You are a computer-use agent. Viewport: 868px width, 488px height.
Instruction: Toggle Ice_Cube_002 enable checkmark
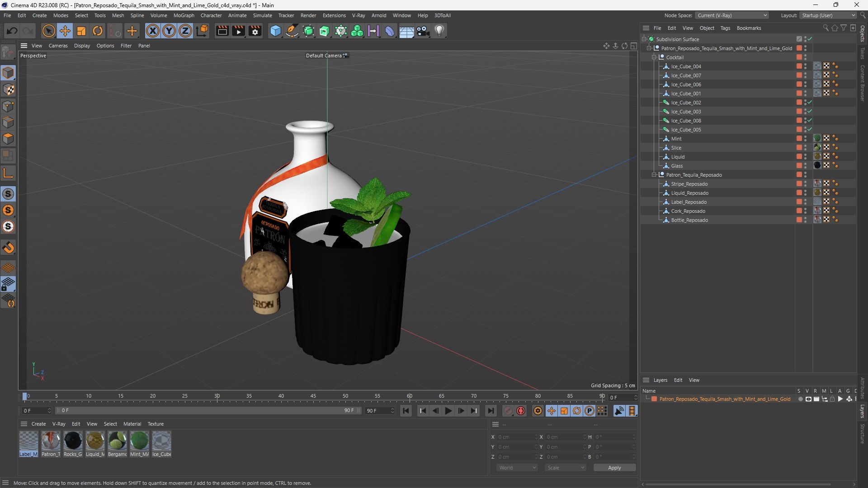[810, 102]
